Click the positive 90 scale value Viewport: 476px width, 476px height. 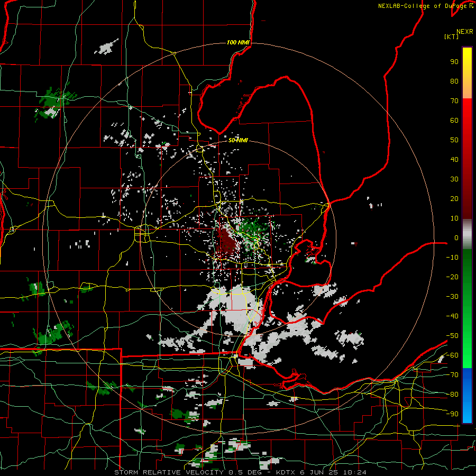[x=454, y=62]
